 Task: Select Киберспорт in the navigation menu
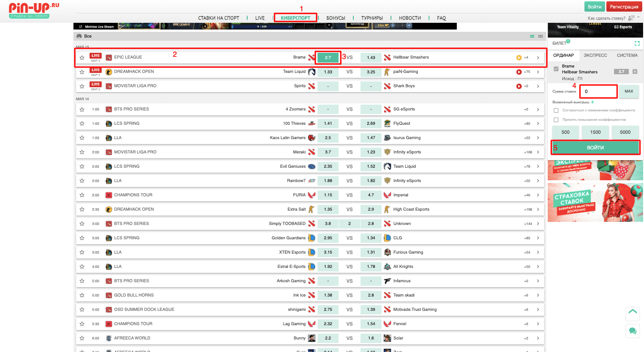[296, 18]
